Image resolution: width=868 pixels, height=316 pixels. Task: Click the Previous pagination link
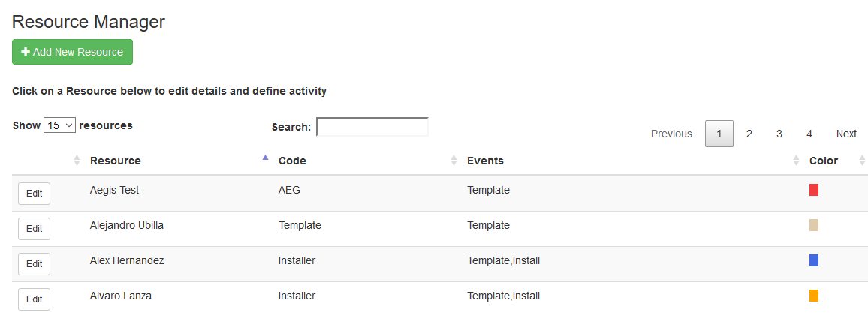click(x=671, y=134)
